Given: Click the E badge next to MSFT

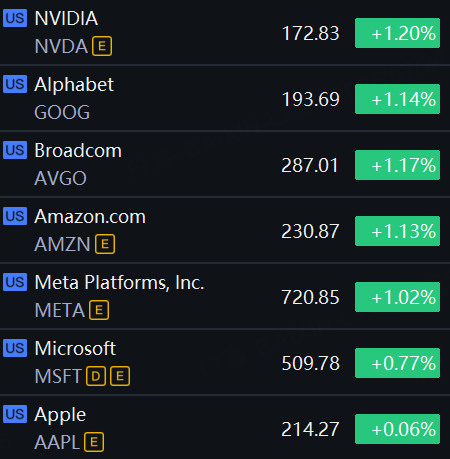Looking at the screenshot, I should click(120, 376).
